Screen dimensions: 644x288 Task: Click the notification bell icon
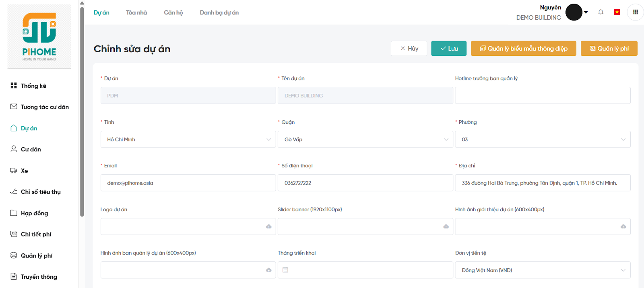(x=601, y=12)
